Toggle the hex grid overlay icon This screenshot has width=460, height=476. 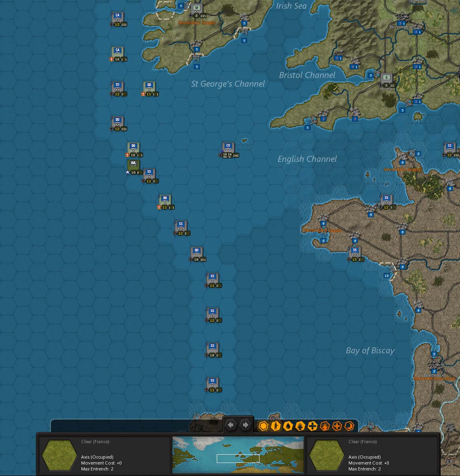pos(263,426)
